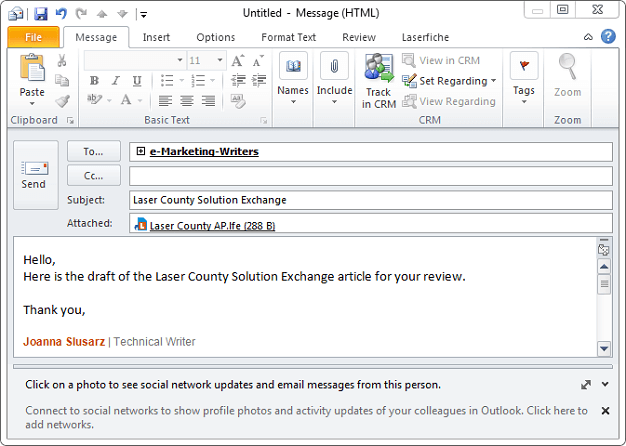Click message body scrollbar down arrow
Viewport: 626px width, 446px height.
[604, 349]
